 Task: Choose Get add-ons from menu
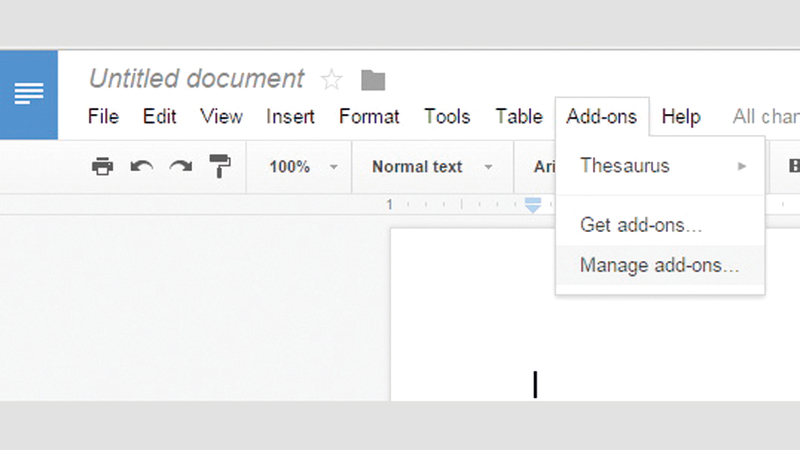640,225
